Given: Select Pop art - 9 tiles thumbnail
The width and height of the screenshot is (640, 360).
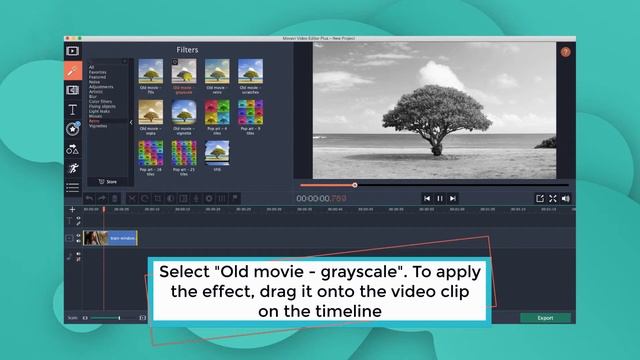Looking at the screenshot, I should coord(250,112).
